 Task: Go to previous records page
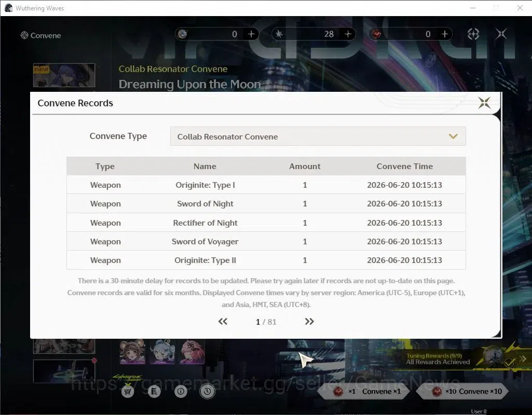tap(223, 322)
